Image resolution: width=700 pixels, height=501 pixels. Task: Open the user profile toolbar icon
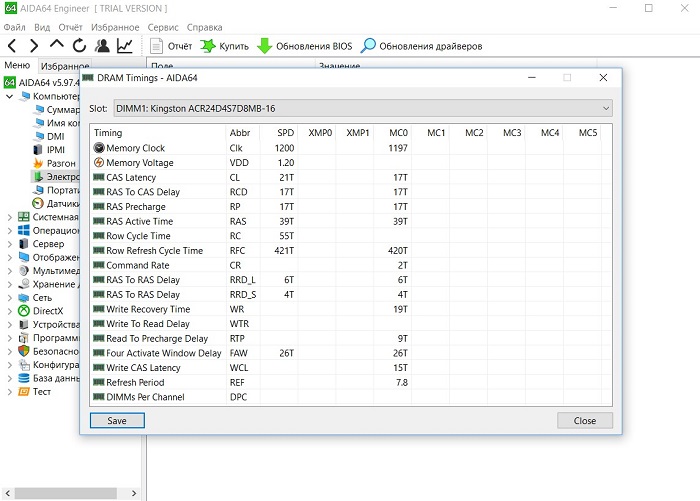[x=102, y=45]
